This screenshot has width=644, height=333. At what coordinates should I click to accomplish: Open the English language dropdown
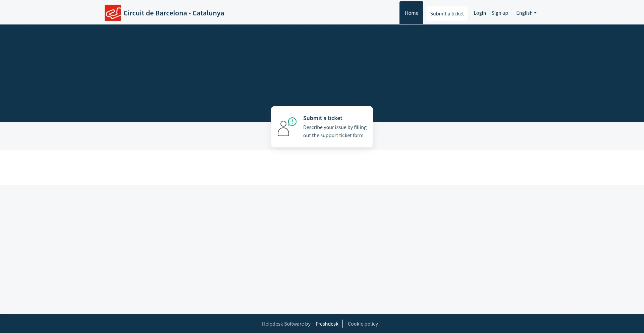tap(526, 13)
